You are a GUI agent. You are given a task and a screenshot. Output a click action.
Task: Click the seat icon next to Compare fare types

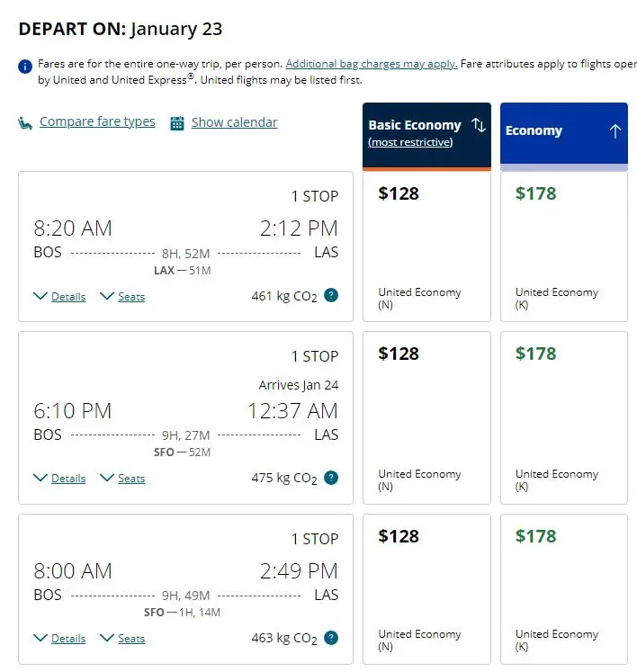25,123
